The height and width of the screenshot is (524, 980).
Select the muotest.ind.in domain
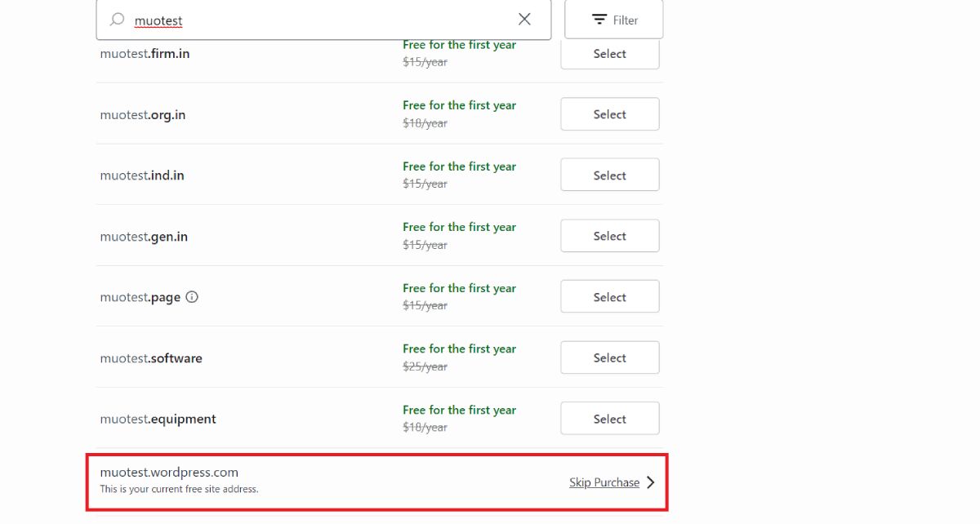[609, 174]
